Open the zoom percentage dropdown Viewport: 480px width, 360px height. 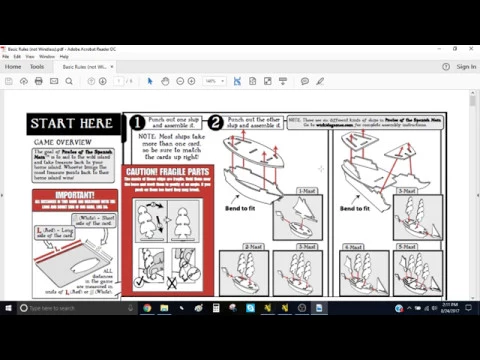pos(214,81)
